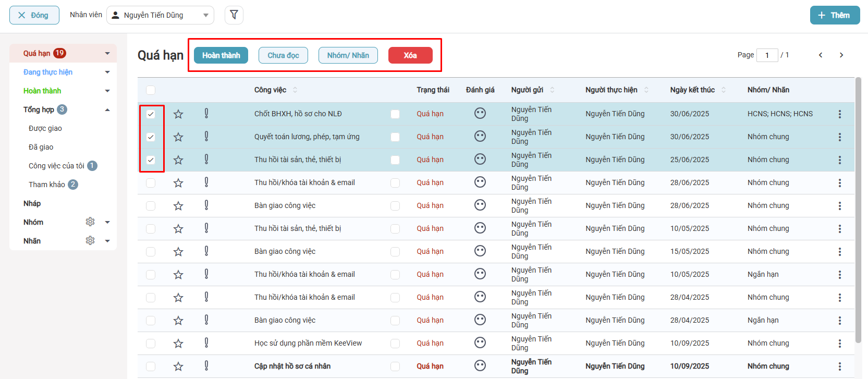
Task: Go to next page arrow
Action: (841, 55)
